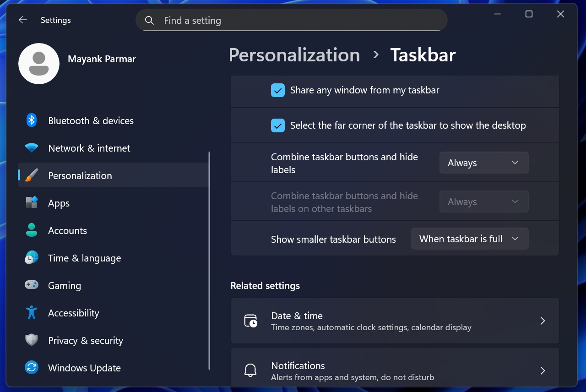Open the Combine taskbar buttons dropdown
The image size is (586, 392).
(483, 163)
